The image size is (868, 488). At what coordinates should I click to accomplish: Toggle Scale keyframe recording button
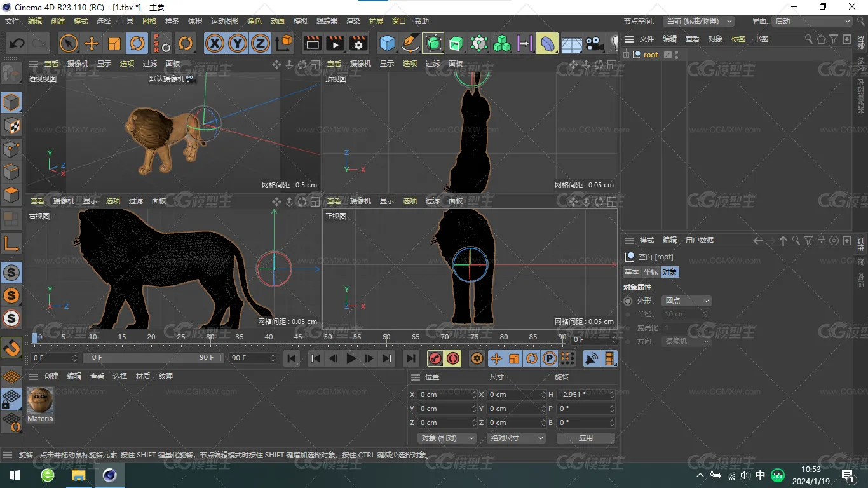pos(513,358)
